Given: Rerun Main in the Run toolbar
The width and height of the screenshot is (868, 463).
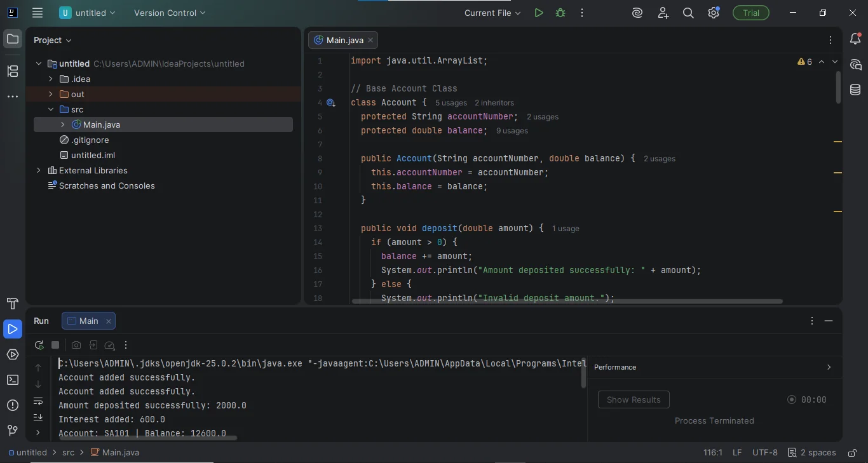Looking at the screenshot, I should (39, 345).
